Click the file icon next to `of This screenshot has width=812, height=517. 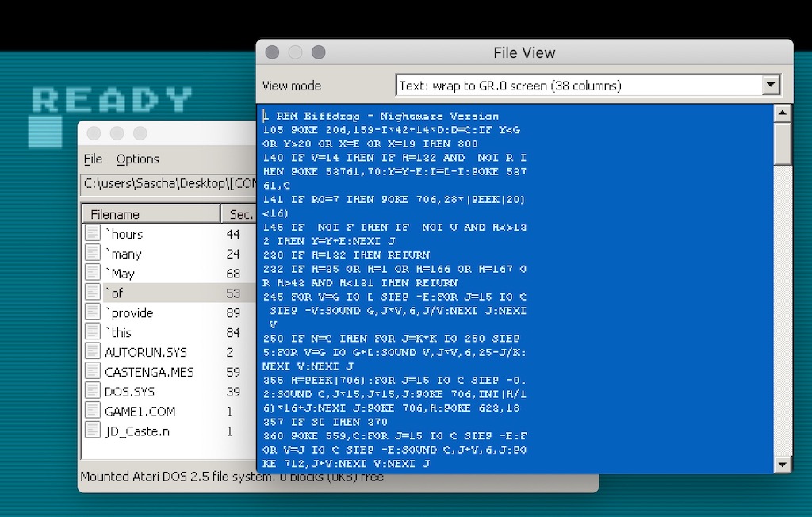click(x=93, y=292)
